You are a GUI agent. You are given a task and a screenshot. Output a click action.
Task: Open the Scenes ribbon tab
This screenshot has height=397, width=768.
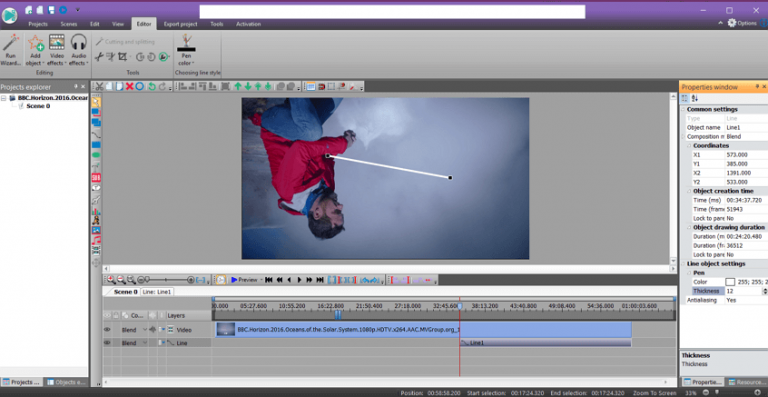[69, 24]
